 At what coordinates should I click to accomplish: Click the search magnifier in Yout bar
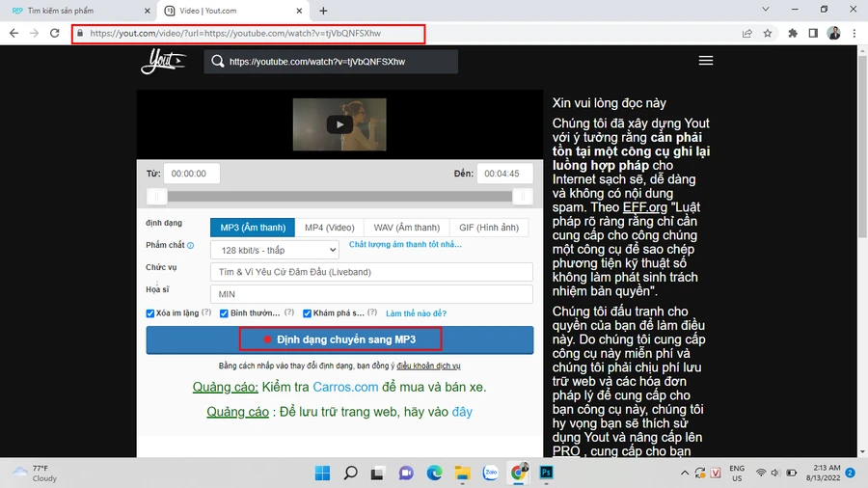pyautogui.click(x=218, y=62)
